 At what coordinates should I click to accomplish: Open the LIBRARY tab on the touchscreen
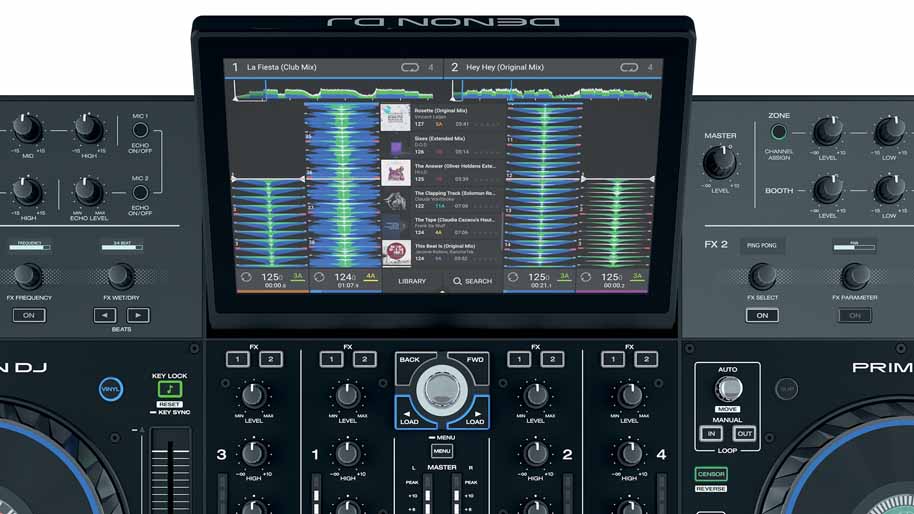pyautogui.click(x=412, y=281)
